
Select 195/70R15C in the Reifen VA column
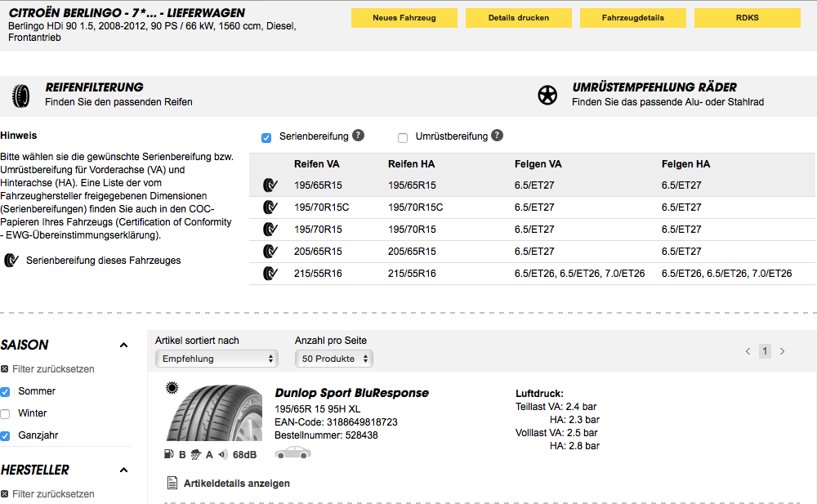tap(321, 207)
